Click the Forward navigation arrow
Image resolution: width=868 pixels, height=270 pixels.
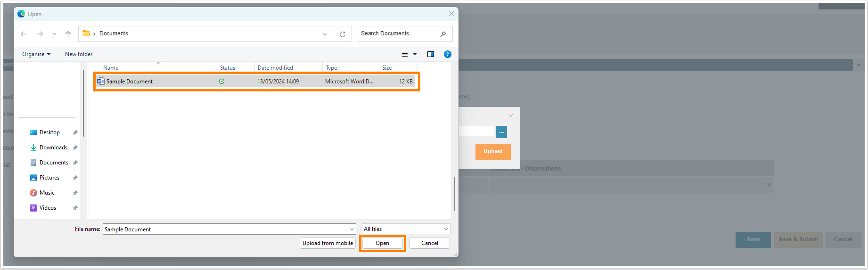click(x=40, y=34)
